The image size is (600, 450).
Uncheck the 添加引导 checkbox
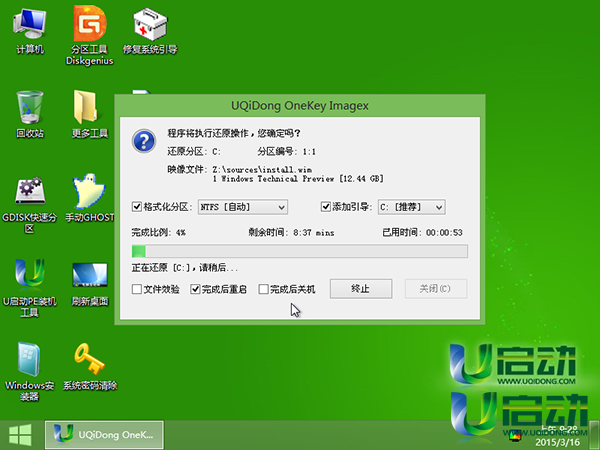(326, 207)
